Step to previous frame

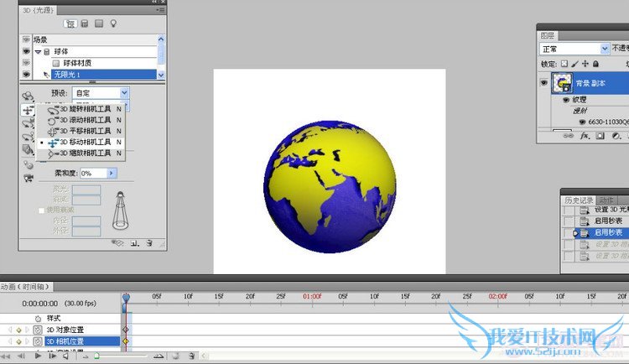[21, 356]
